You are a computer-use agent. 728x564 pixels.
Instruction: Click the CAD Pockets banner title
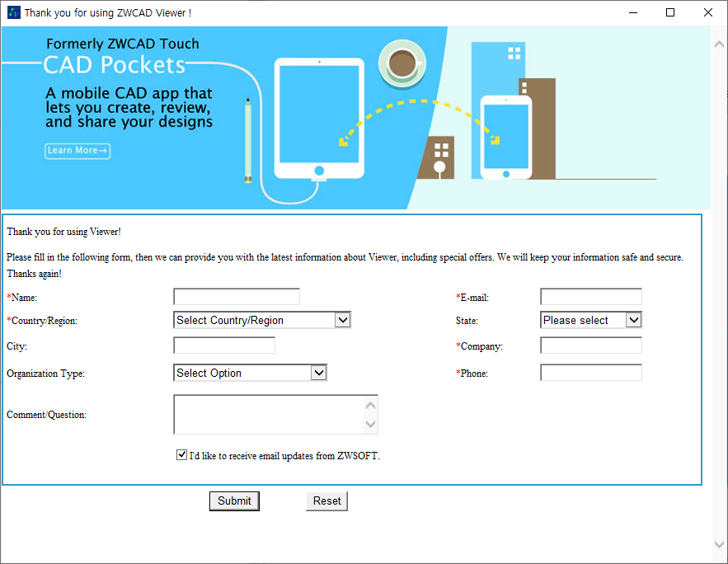point(115,65)
